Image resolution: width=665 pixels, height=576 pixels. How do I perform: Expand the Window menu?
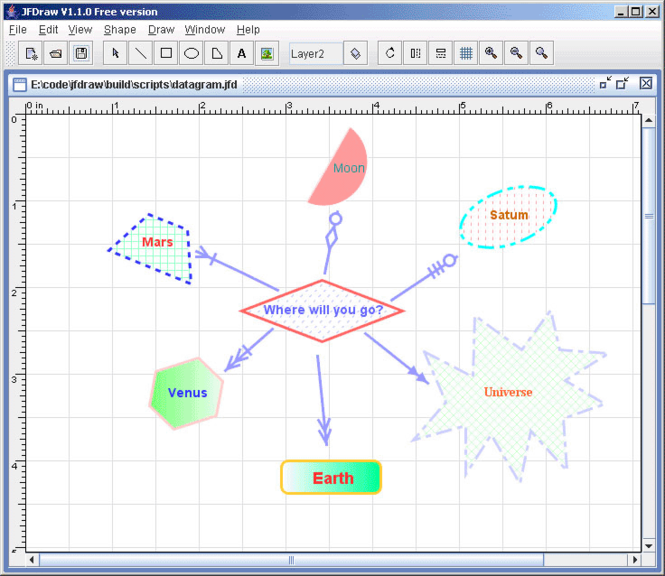205,30
